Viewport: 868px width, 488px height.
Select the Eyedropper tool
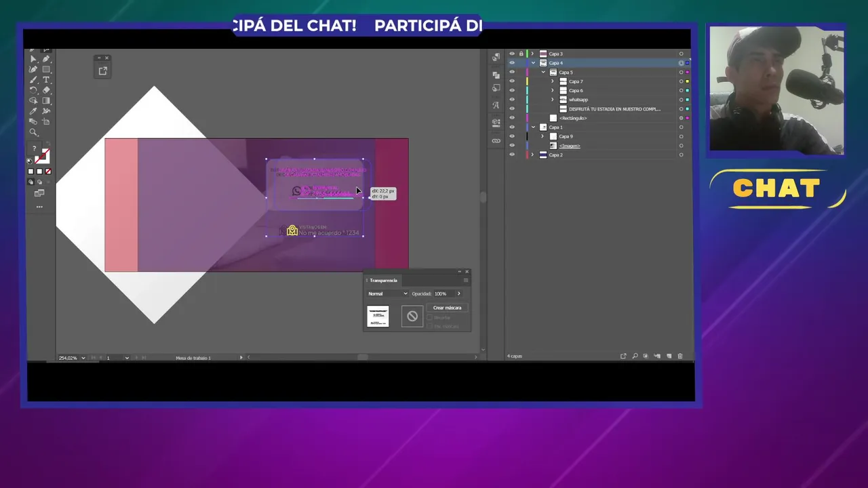click(x=33, y=110)
